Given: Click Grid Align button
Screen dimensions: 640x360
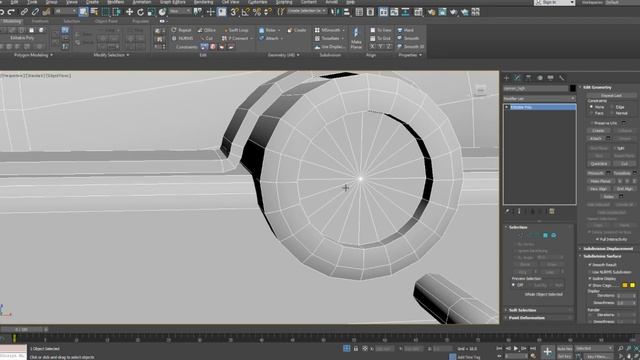Looking at the screenshot, I should [624, 189].
